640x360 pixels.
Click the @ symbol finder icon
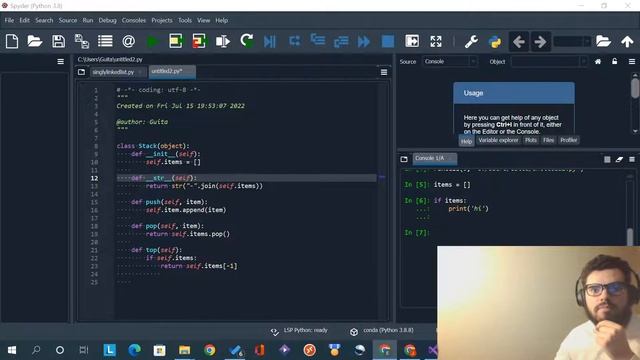(x=129, y=41)
